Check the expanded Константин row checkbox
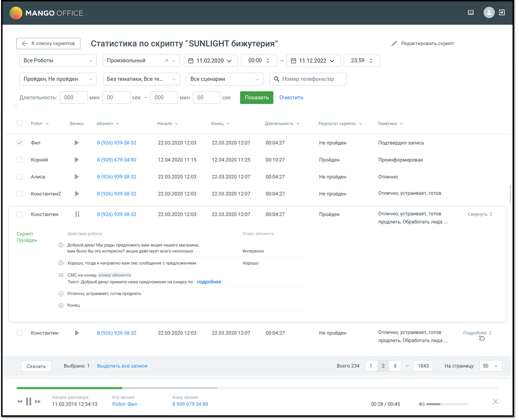Image resolution: width=519 pixels, height=420 pixels. pos(20,214)
